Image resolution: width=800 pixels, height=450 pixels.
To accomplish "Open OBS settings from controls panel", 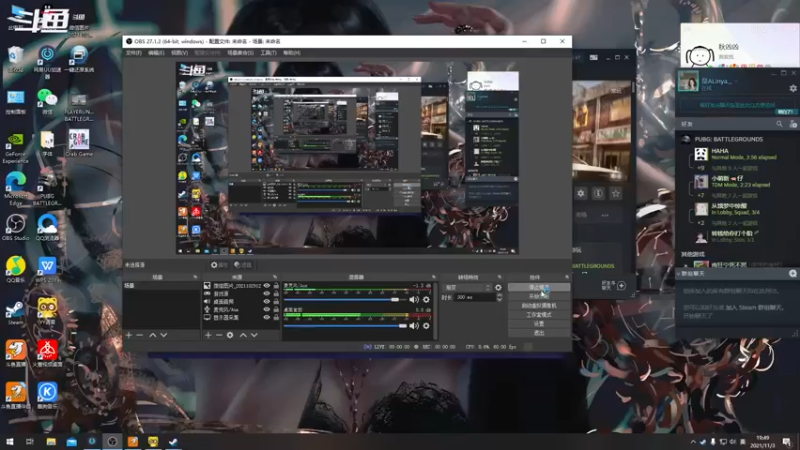I will click(x=539, y=324).
